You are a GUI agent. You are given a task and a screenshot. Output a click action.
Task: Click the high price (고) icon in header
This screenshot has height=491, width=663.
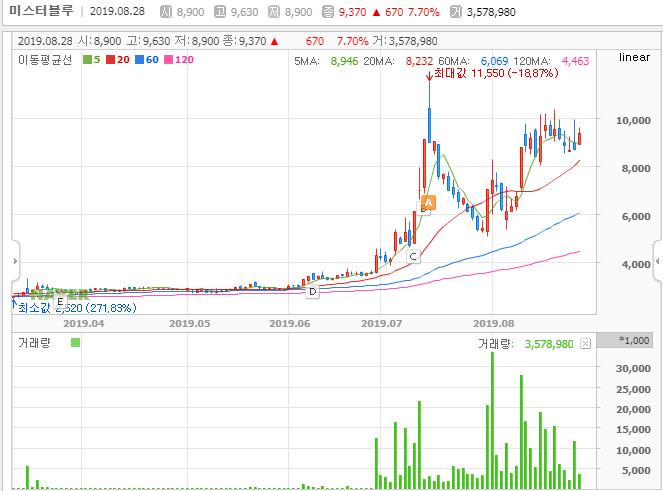(220, 11)
